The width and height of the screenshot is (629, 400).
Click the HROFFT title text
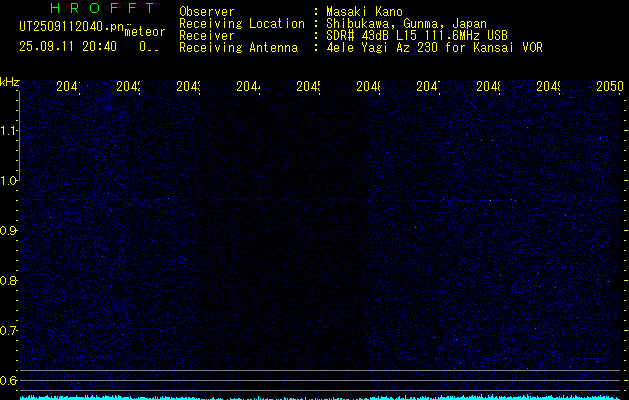tap(102, 8)
